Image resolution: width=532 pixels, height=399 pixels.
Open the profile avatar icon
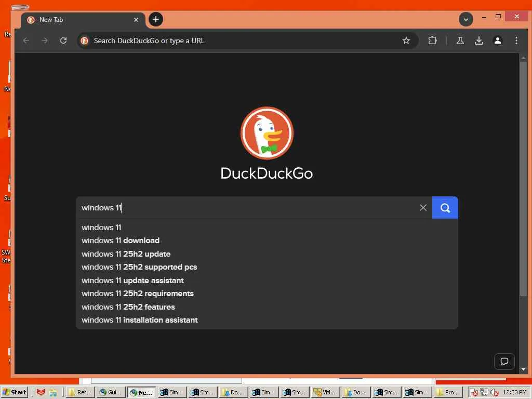pos(497,41)
